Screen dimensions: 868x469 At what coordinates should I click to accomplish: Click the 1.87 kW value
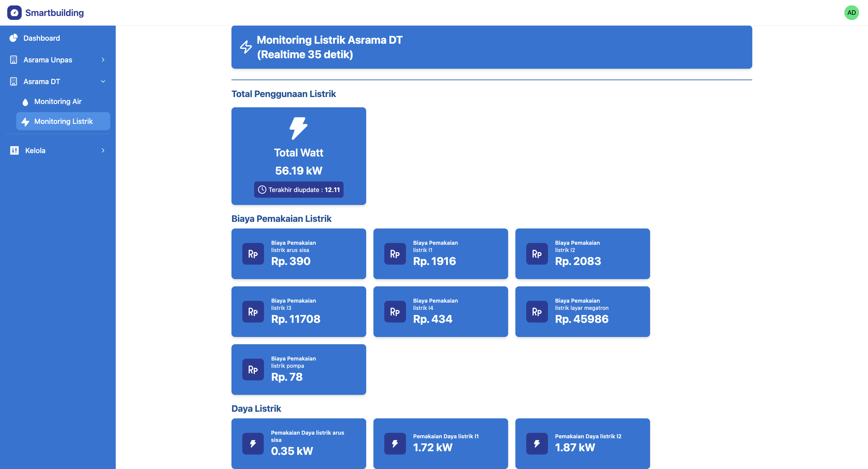click(x=575, y=447)
